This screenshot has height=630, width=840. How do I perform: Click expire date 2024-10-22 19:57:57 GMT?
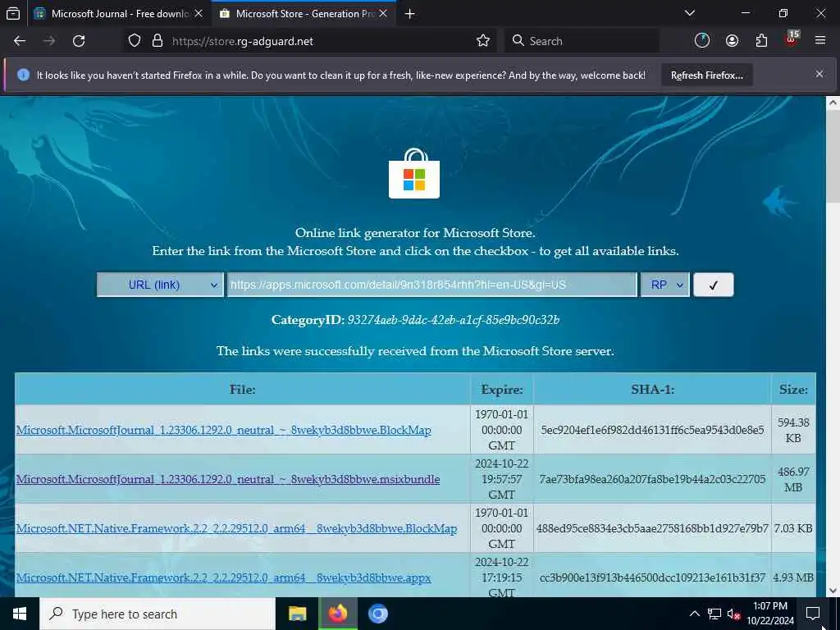click(x=501, y=479)
